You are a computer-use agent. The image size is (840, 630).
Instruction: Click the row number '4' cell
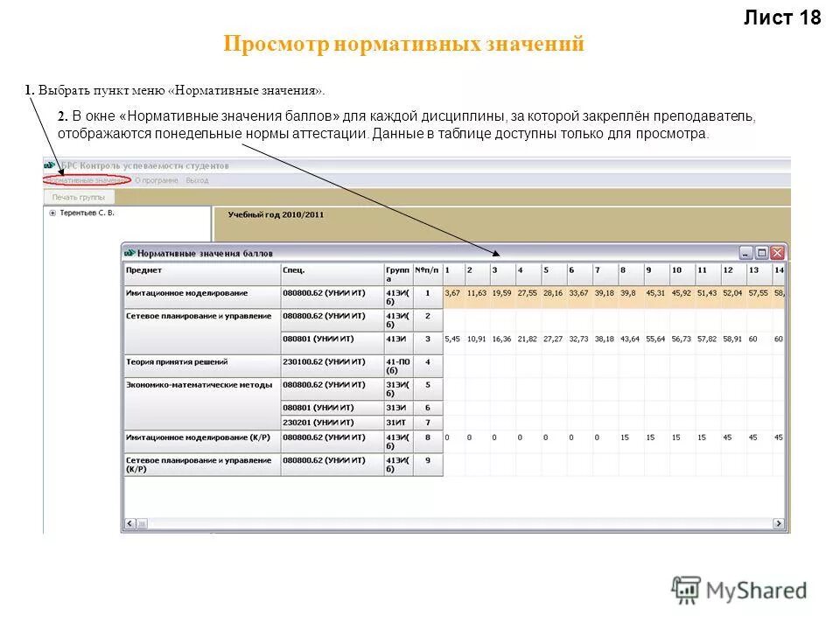click(428, 366)
